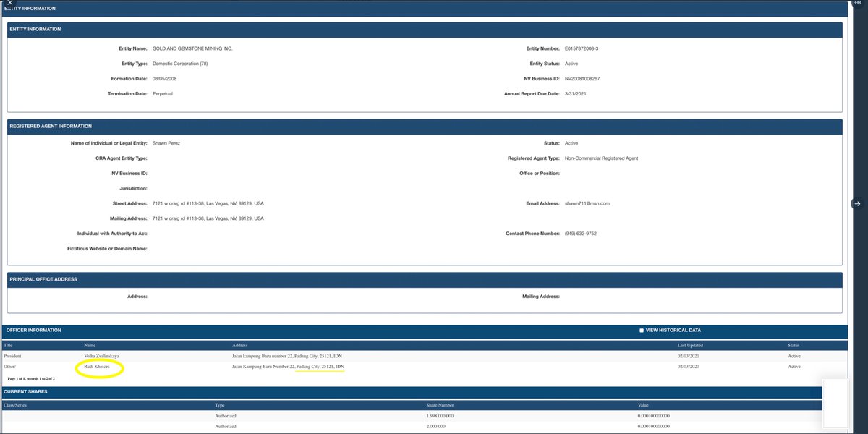Select the Status column header in officer table

pos(794,346)
